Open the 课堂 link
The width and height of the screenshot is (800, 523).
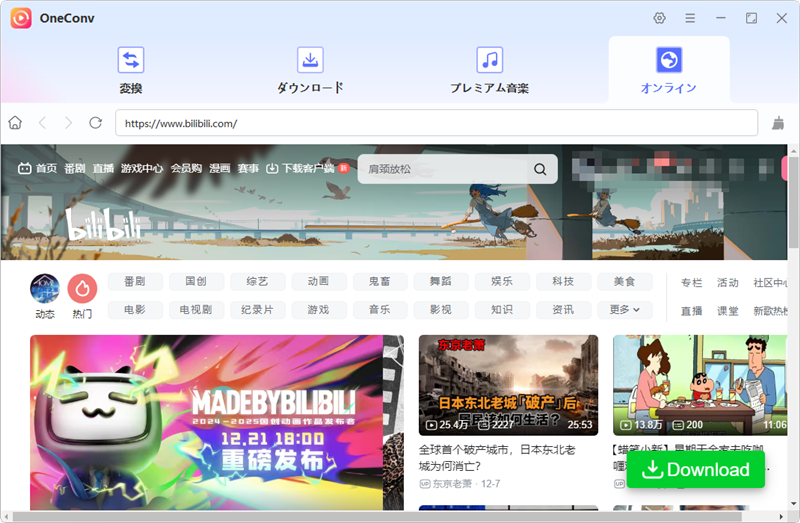(728, 311)
